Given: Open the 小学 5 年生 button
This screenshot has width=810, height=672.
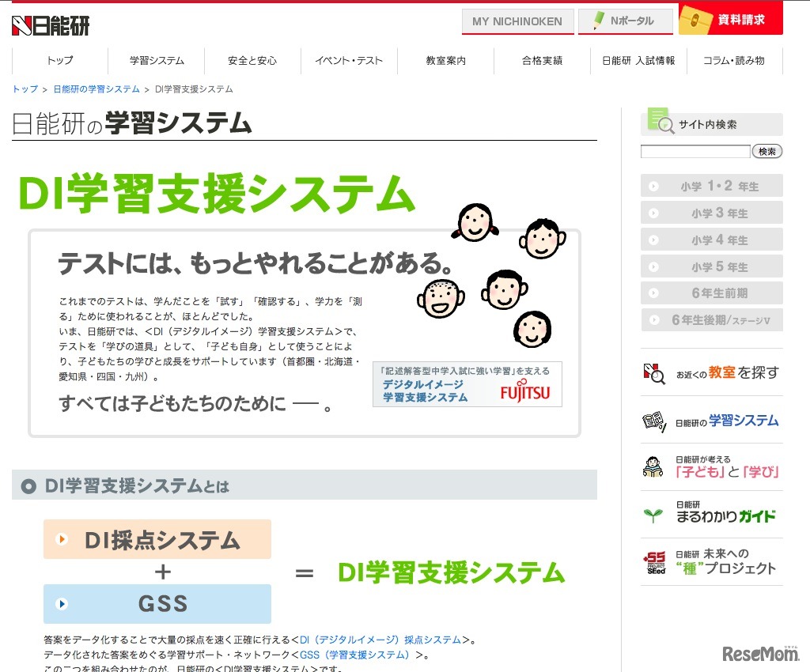Looking at the screenshot, I should [712, 266].
